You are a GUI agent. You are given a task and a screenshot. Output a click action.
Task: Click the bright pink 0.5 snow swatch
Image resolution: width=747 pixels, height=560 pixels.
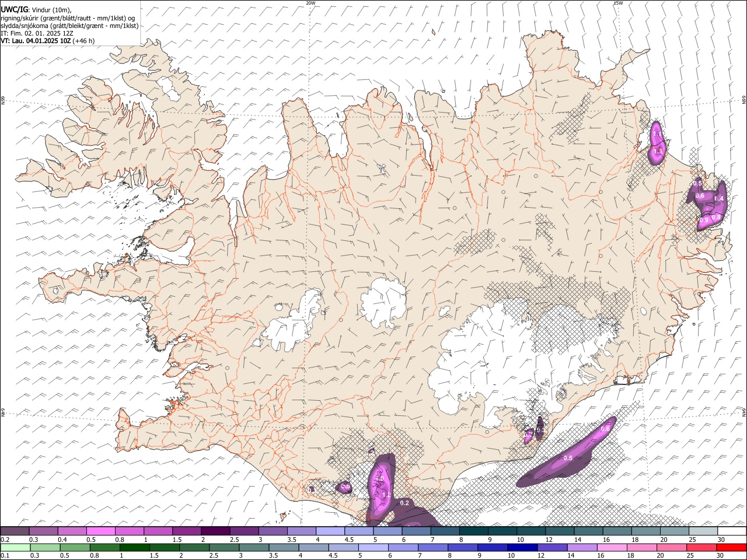click(101, 531)
